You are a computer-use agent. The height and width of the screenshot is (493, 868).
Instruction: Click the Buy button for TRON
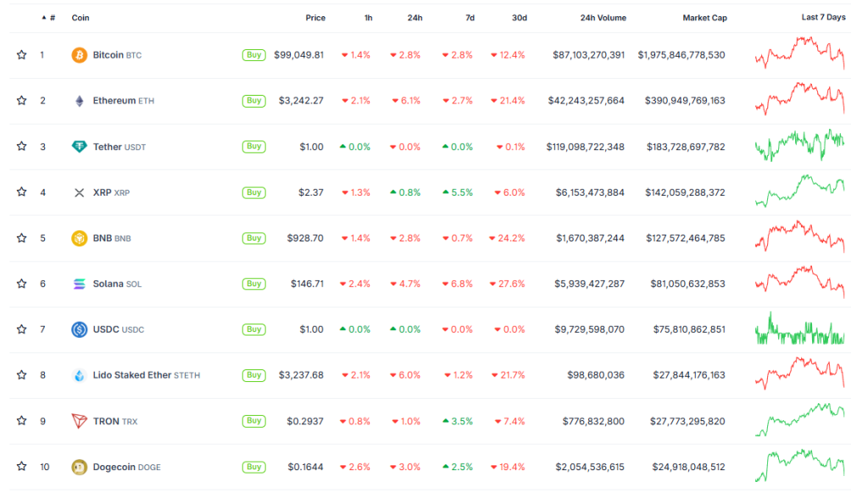pyautogui.click(x=253, y=421)
